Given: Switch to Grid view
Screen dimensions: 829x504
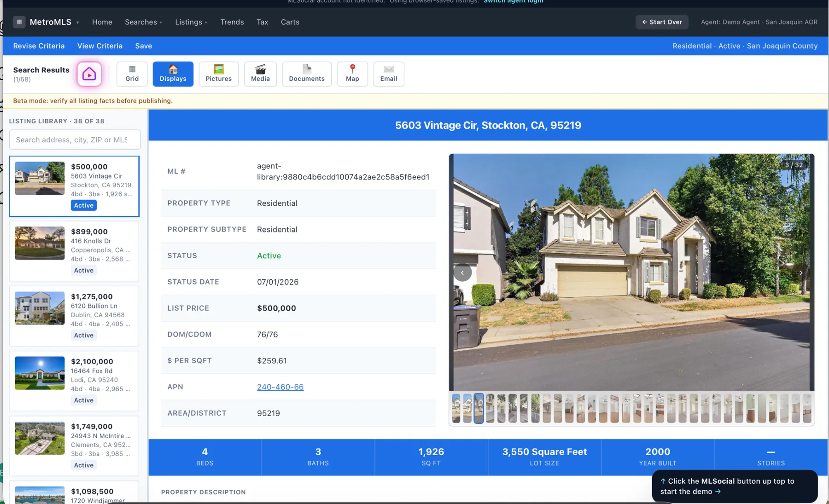Looking at the screenshot, I should tap(132, 74).
